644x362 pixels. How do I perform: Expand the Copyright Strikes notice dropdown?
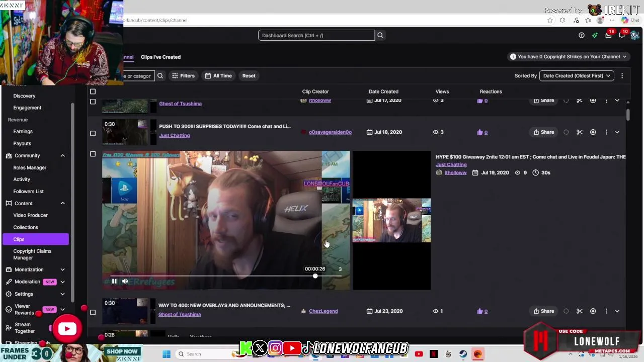tap(568, 57)
